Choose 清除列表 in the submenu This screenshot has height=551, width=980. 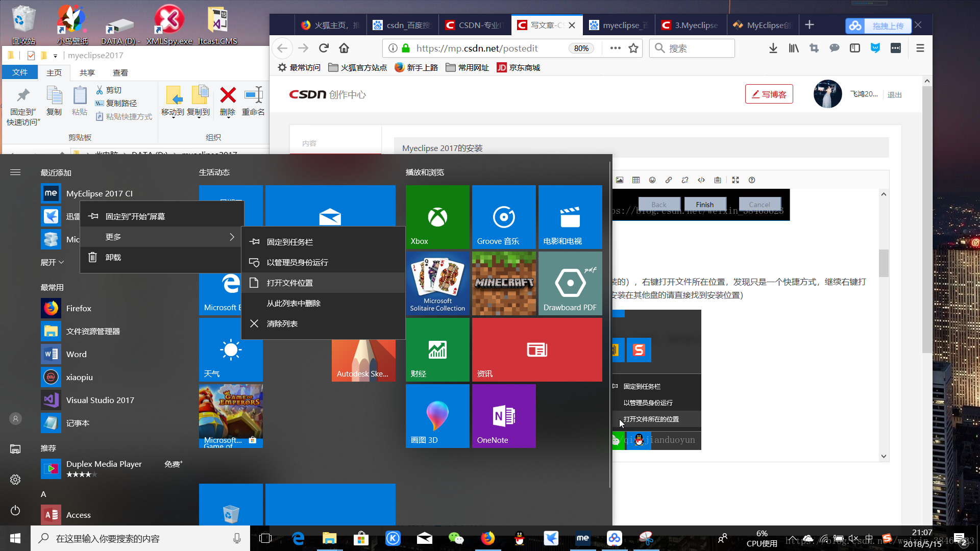click(323, 323)
